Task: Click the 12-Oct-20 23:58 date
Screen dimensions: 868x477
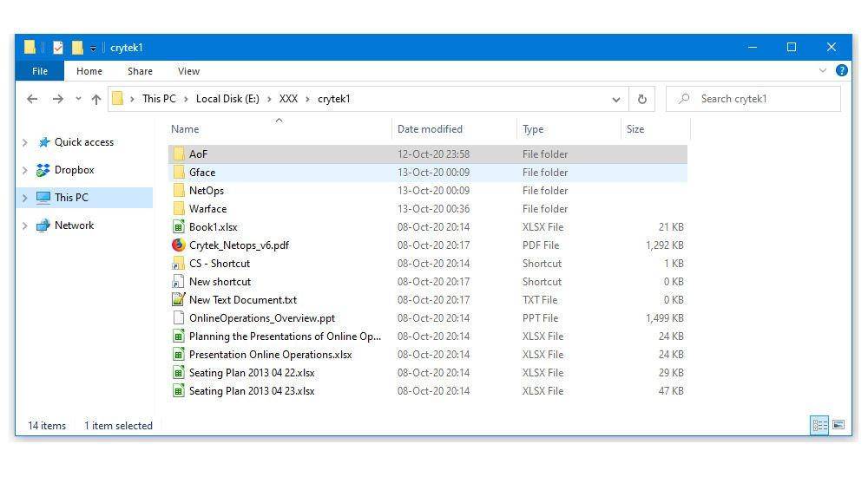Action: (x=433, y=154)
